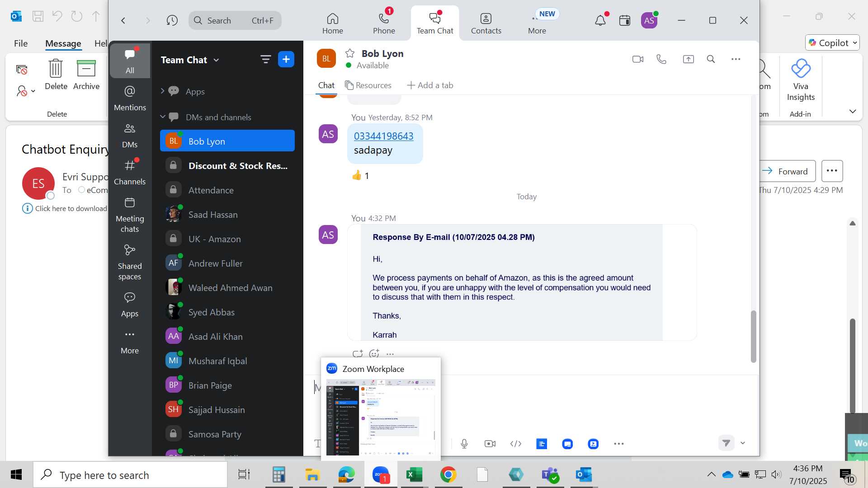868x488 pixels.
Task: Switch to Phone tab in Zoom
Action: tap(384, 23)
